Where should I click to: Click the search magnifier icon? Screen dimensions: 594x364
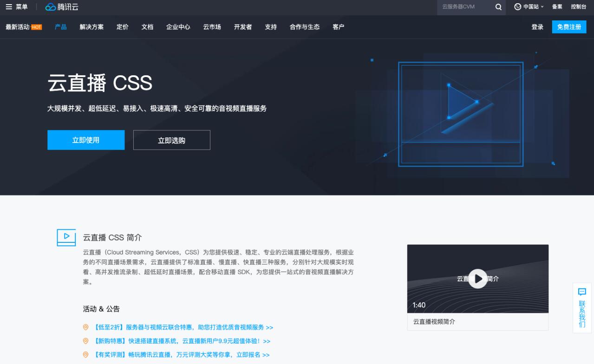498,7
